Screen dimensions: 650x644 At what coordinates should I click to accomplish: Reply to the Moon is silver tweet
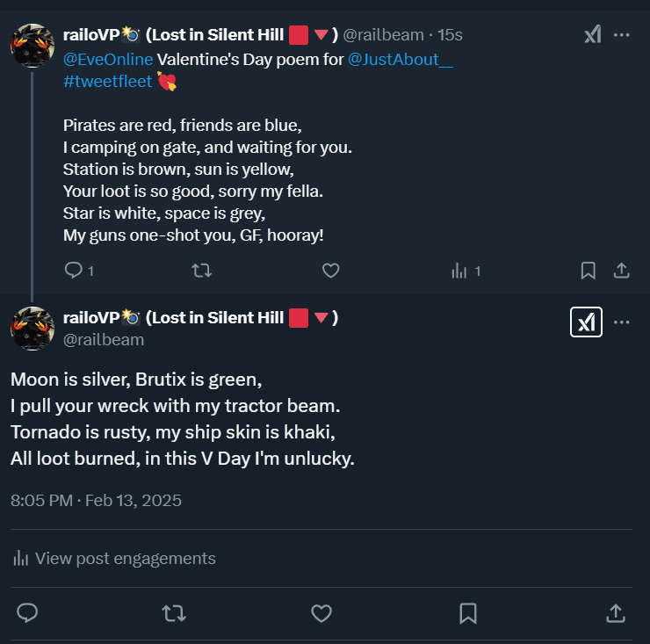27,612
